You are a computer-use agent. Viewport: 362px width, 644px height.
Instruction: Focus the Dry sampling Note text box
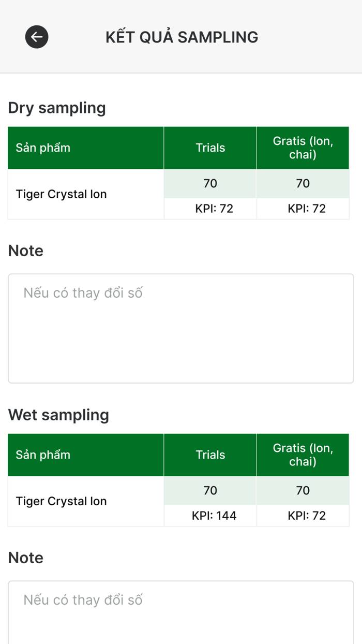[x=181, y=328]
